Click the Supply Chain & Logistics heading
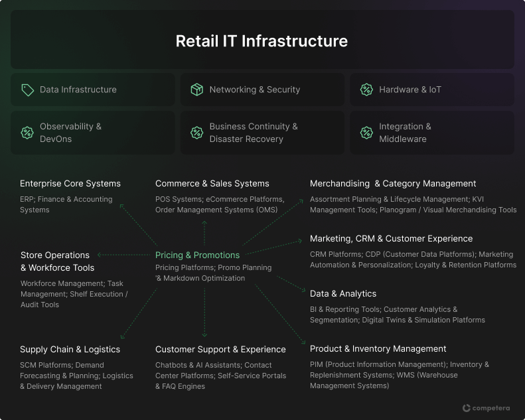This screenshot has height=420, width=525. click(70, 349)
